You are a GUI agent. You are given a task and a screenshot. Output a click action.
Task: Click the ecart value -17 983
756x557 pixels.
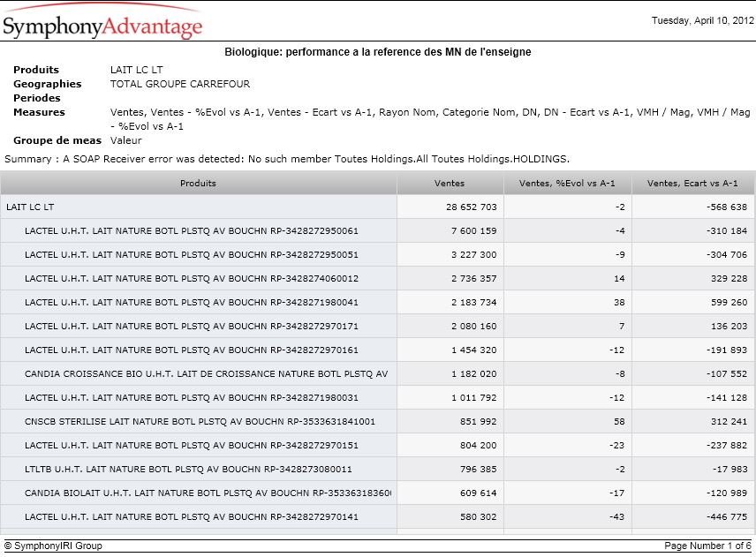pyautogui.click(x=730, y=470)
